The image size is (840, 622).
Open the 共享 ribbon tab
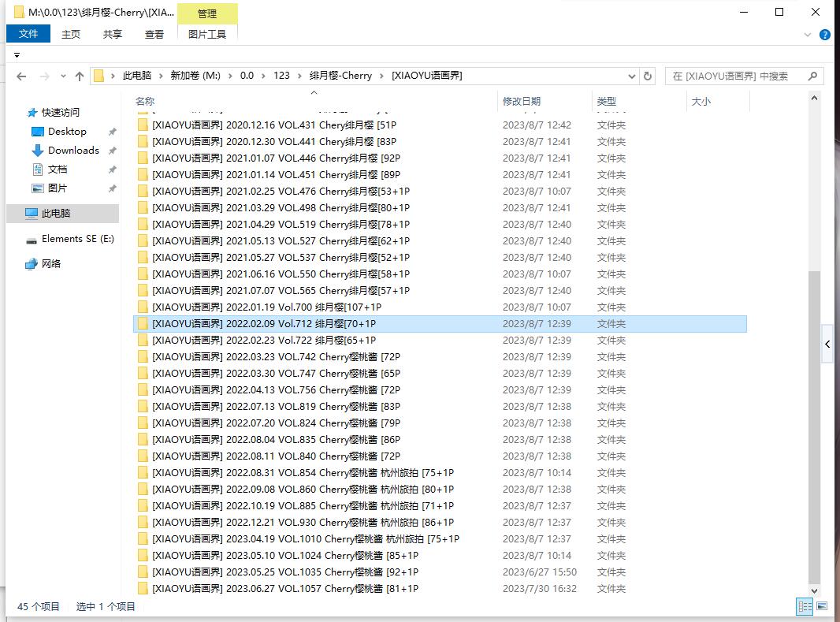[x=113, y=34]
